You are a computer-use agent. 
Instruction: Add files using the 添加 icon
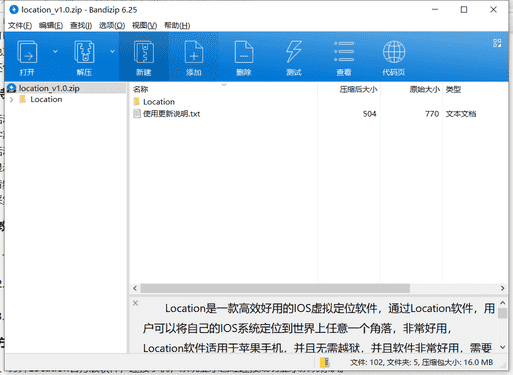click(x=194, y=57)
